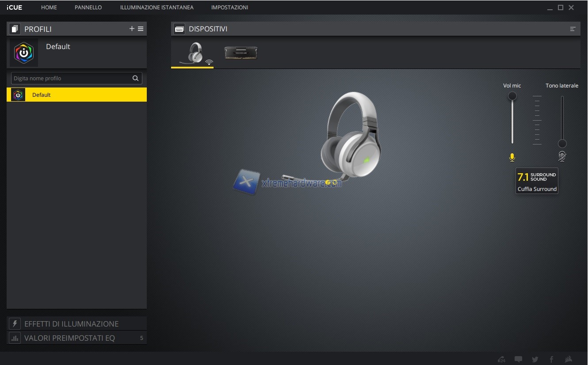Open the Dispositivi panel options menu

(x=573, y=29)
